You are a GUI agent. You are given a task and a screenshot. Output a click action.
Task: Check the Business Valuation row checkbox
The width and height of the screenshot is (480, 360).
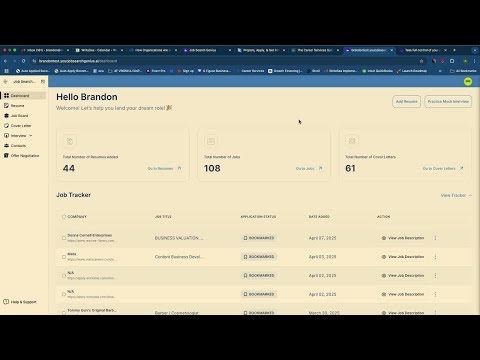coord(64,238)
